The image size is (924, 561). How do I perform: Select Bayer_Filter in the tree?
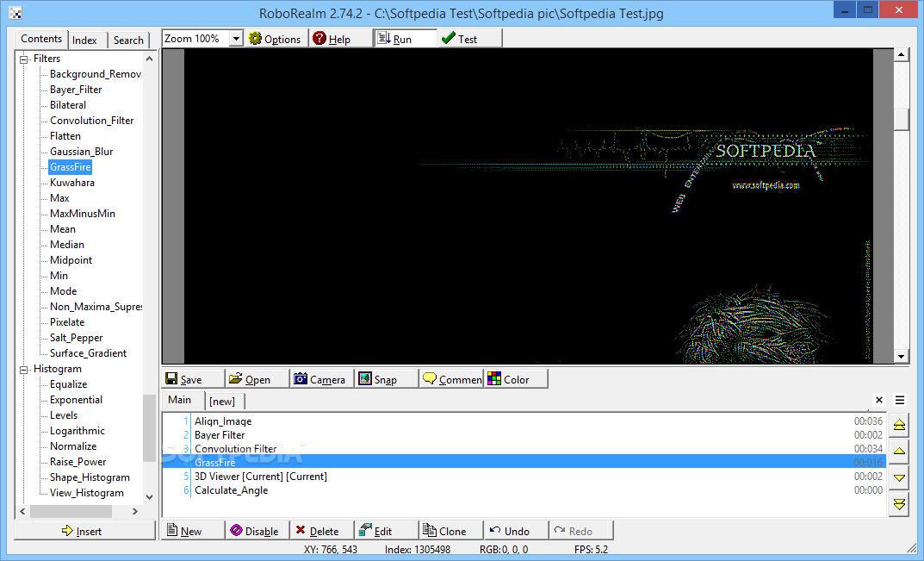coord(76,90)
